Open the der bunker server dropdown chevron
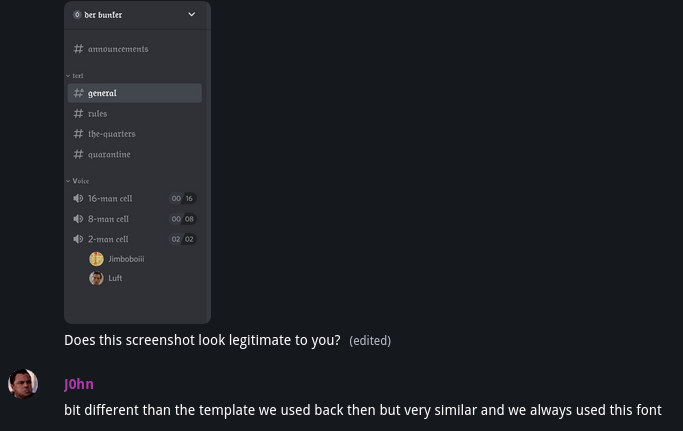Screen dimensions: 683x431 click(192, 15)
